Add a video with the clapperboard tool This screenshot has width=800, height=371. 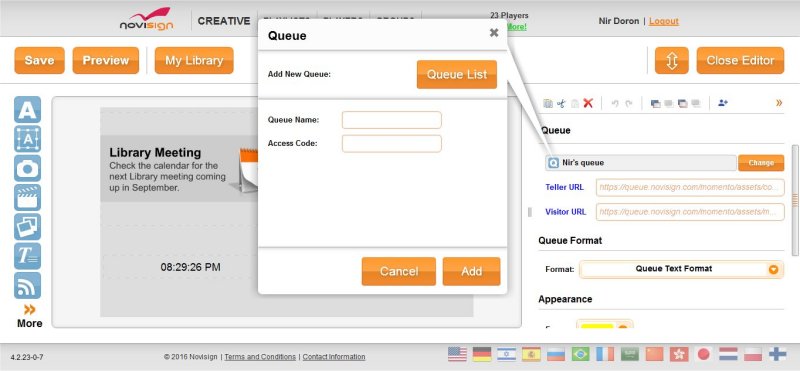tap(28, 197)
